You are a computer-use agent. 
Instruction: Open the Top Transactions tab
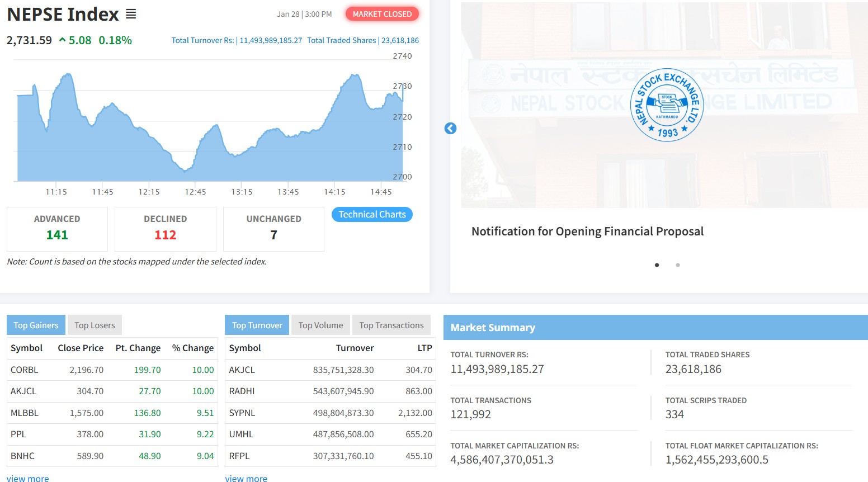(391, 325)
